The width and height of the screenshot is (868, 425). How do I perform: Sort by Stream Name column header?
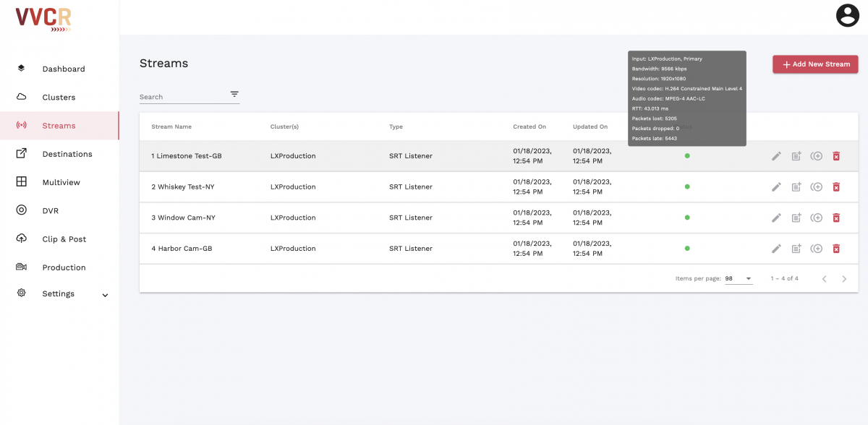[171, 127]
